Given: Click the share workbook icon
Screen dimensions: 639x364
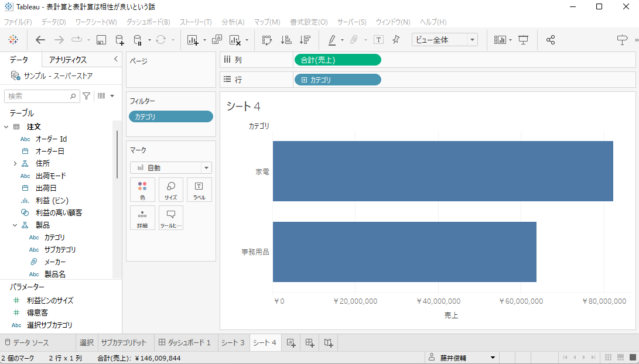Looking at the screenshot, I should (551, 40).
